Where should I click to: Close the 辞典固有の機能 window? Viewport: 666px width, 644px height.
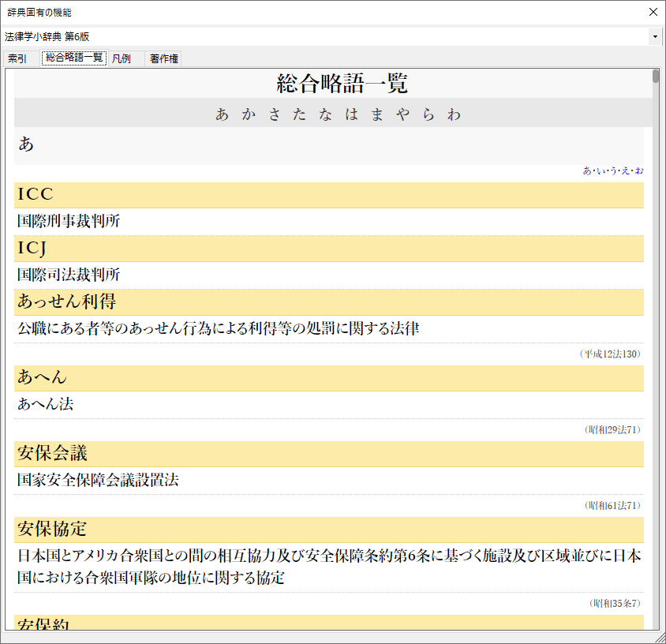tap(653, 12)
